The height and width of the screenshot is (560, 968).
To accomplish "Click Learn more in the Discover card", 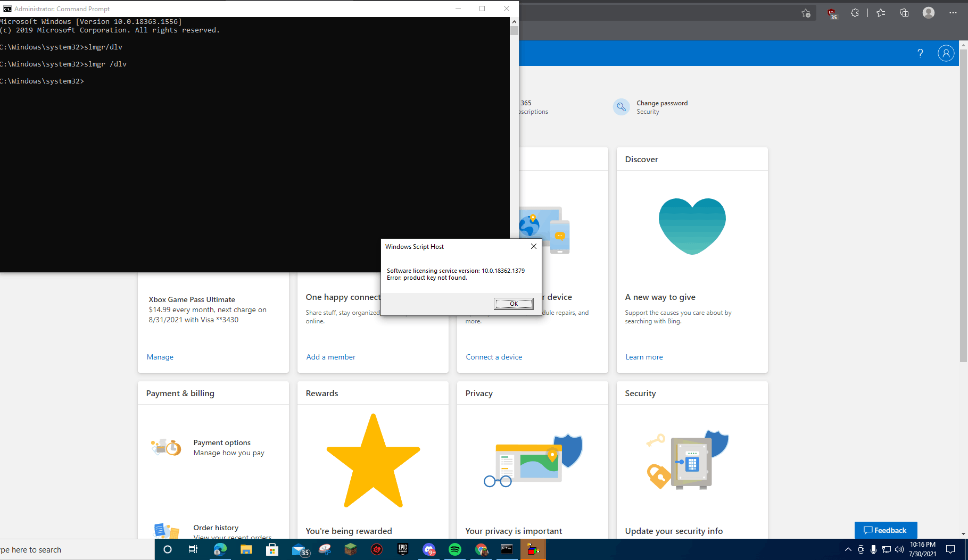I will (644, 357).
